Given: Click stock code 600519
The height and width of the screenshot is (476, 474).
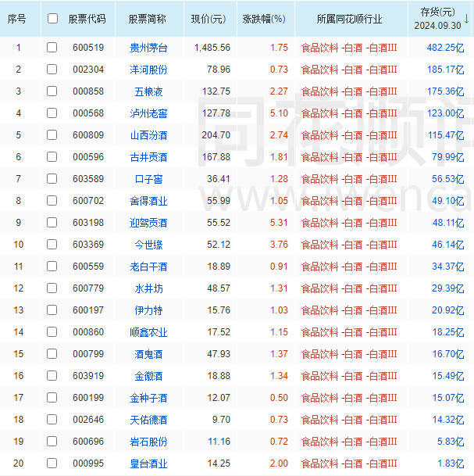Looking at the screenshot, I should tap(88, 48).
